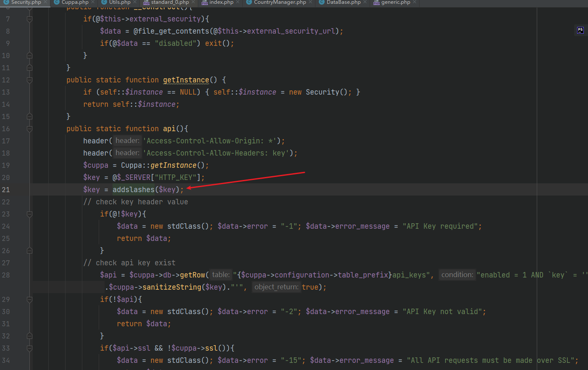Click the "HTTP_KEY" string on line 20
Image resolution: width=588 pixels, height=370 pixels.
point(176,177)
